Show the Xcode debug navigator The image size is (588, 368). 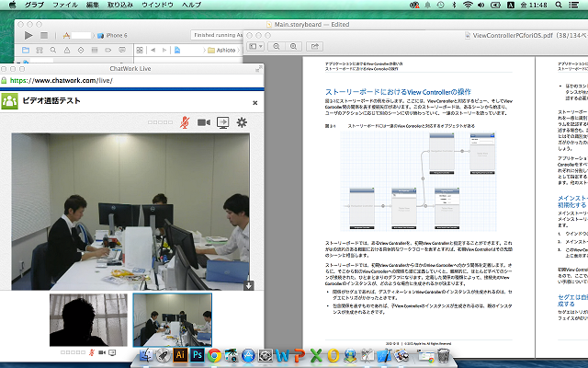(x=95, y=50)
